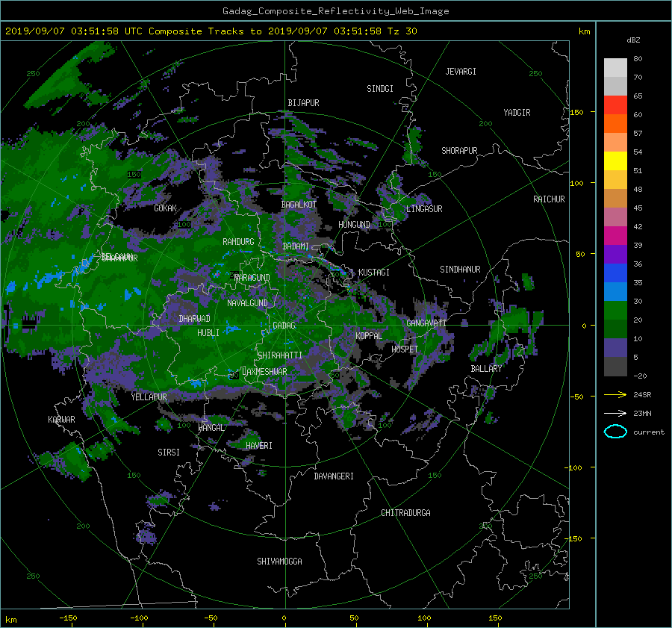Click the white 23MN track arrow in legend

coord(615,413)
